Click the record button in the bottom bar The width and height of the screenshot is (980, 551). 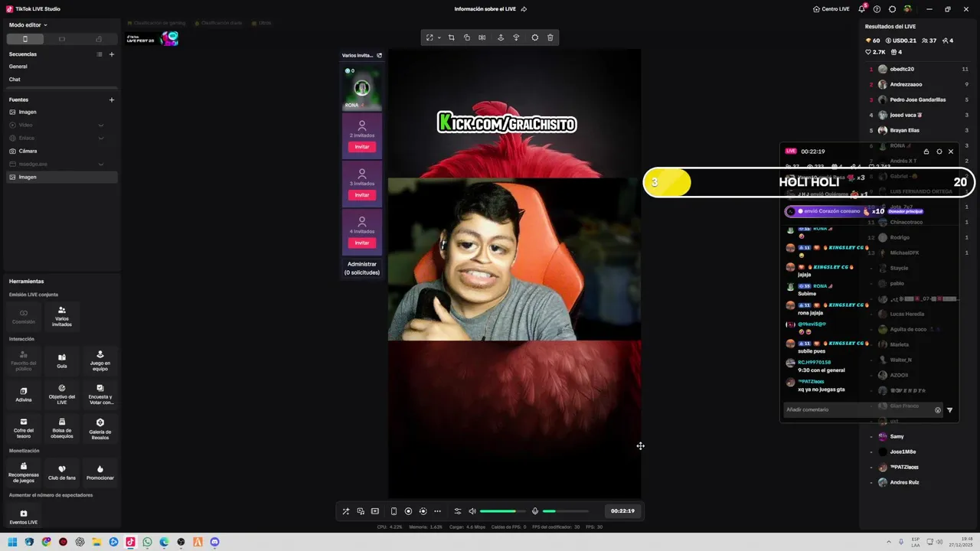tap(408, 511)
